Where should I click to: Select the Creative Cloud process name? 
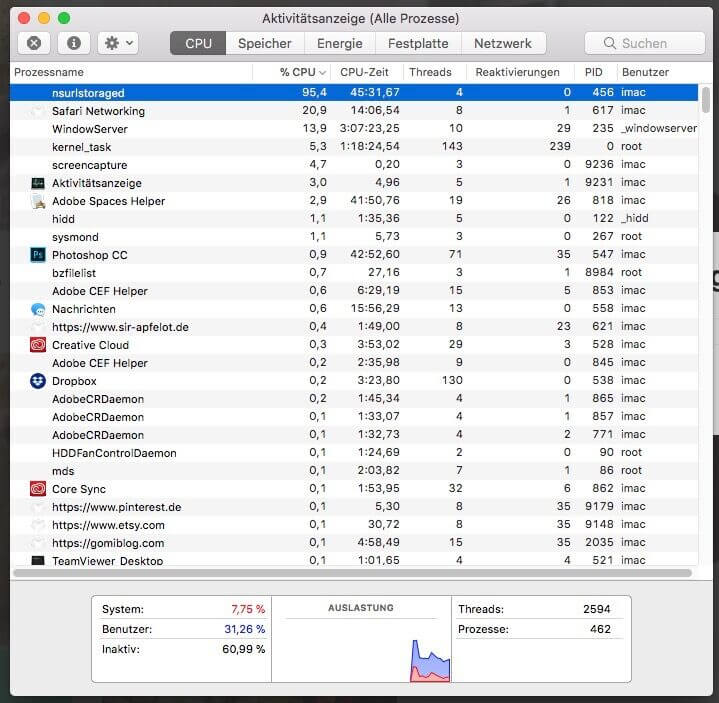coord(90,345)
